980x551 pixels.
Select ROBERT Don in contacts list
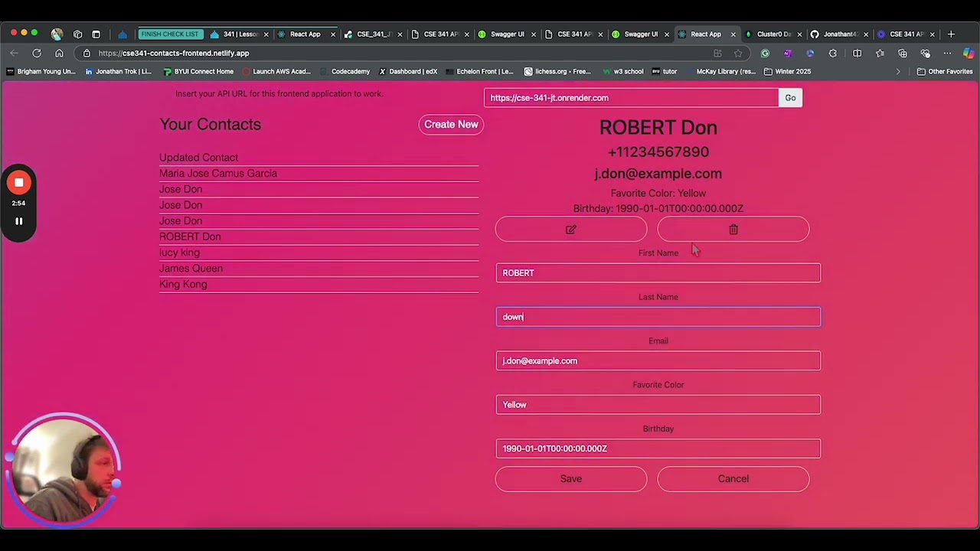[x=318, y=236]
